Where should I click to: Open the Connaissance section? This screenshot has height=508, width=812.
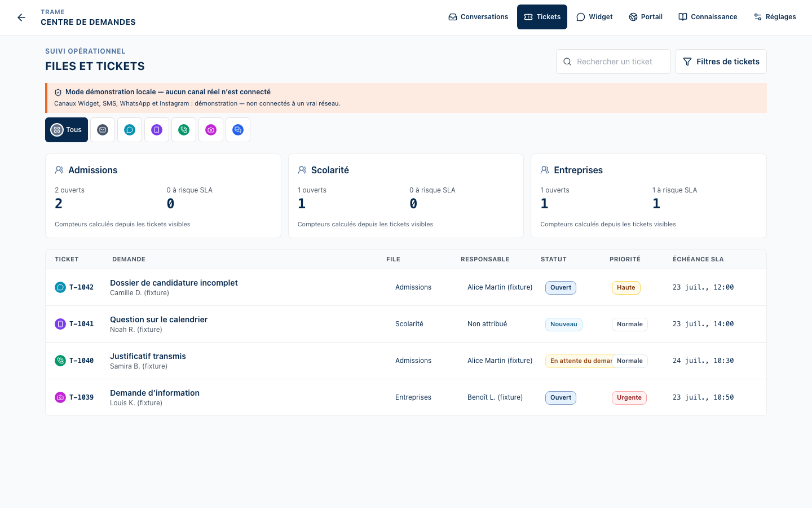pos(708,17)
